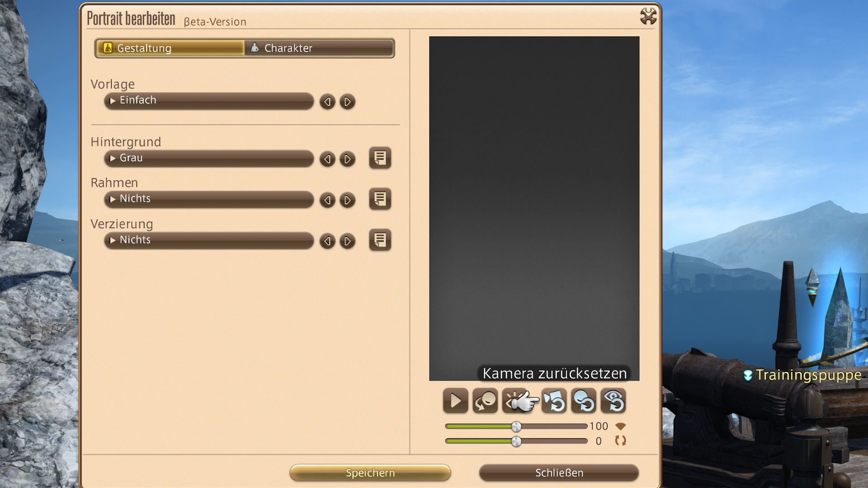The height and width of the screenshot is (488, 868).
Task: Open the Rahmen list icon
Action: 380,199
